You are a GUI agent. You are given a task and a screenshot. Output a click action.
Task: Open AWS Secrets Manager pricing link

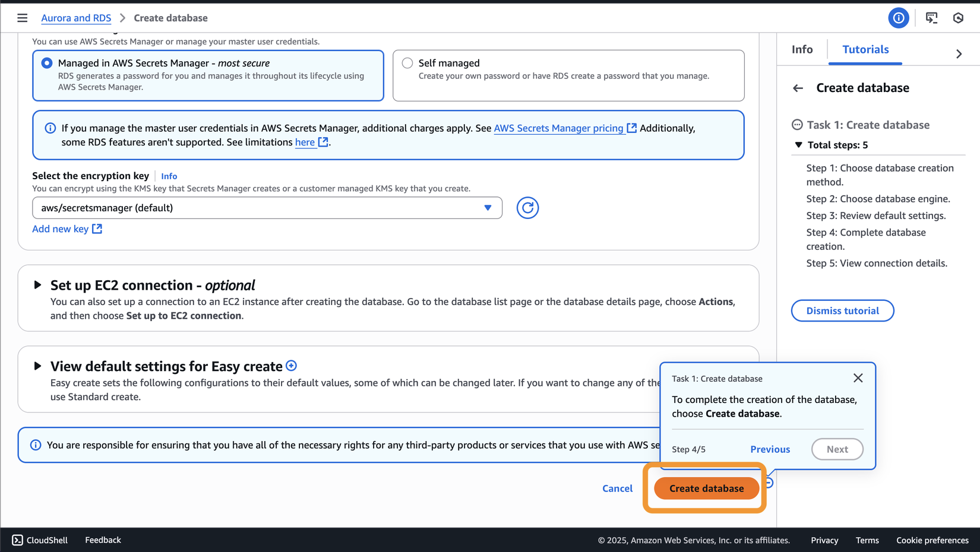point(565,128)
